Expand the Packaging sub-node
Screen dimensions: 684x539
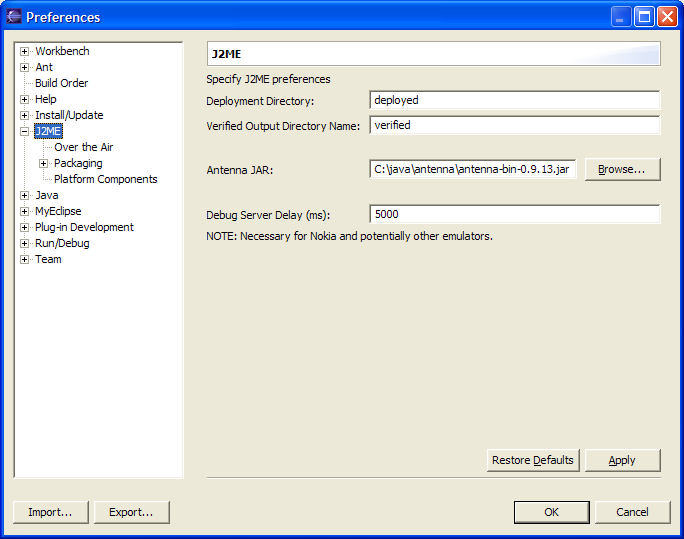coord(43,164)
